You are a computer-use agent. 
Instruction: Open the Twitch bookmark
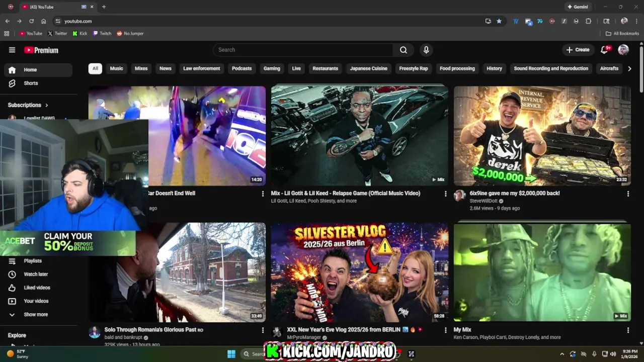102,33
